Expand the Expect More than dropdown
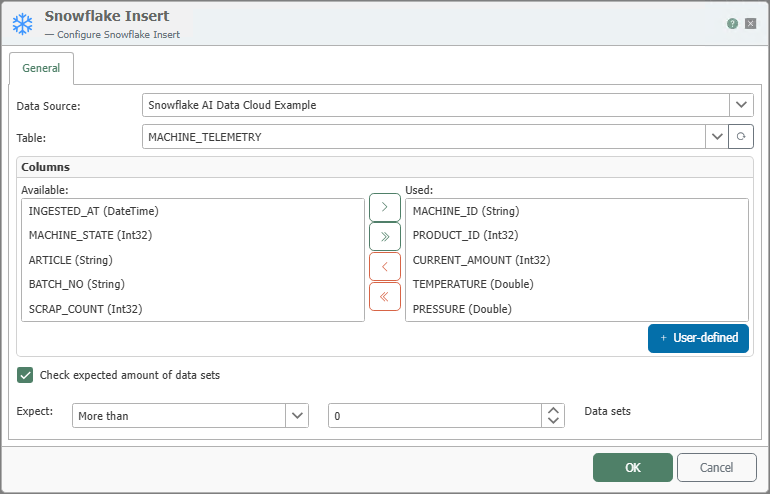The width and height of the screenshot is (770, 494). (297, 416)
